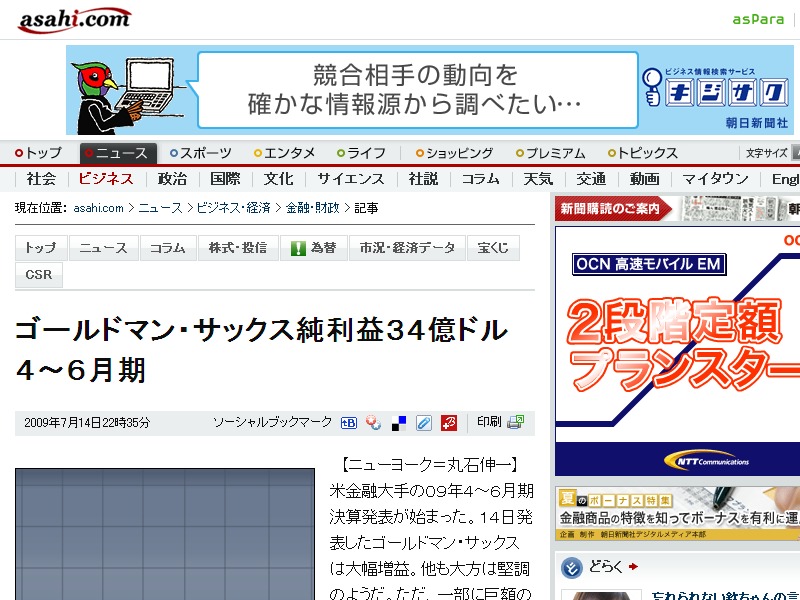Click the 印刷 print link
The image size is (800, 600).
click(489, 422)
